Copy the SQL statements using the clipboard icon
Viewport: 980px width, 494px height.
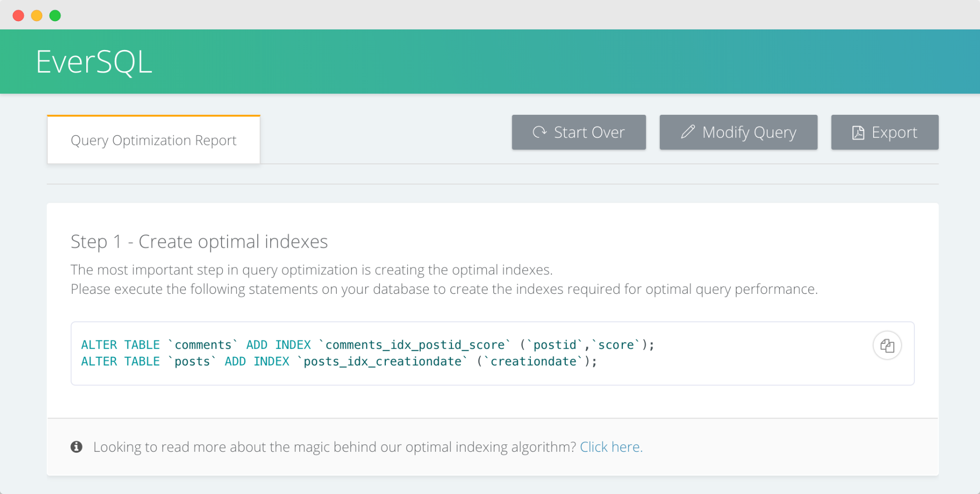(888, 345)
